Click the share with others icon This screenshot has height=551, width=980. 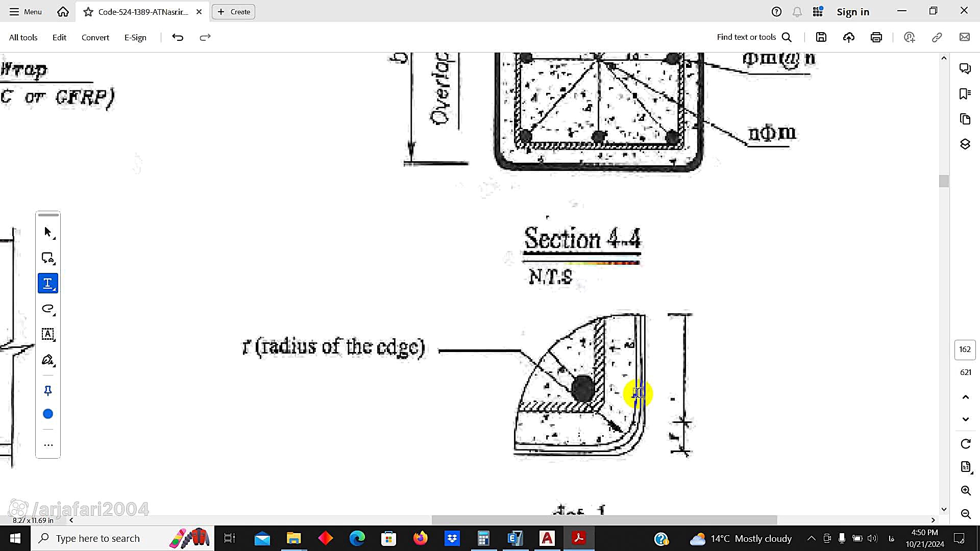tap(909, 37)
